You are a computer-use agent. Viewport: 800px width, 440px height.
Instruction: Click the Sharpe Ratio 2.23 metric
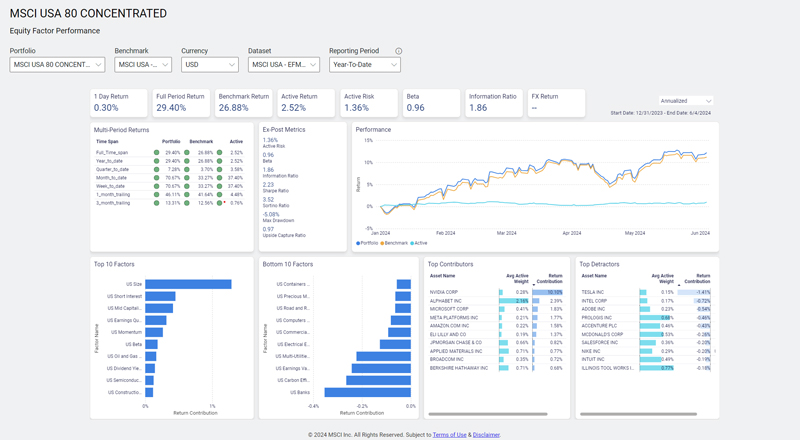pyautogui.click(x=276, y=187)
